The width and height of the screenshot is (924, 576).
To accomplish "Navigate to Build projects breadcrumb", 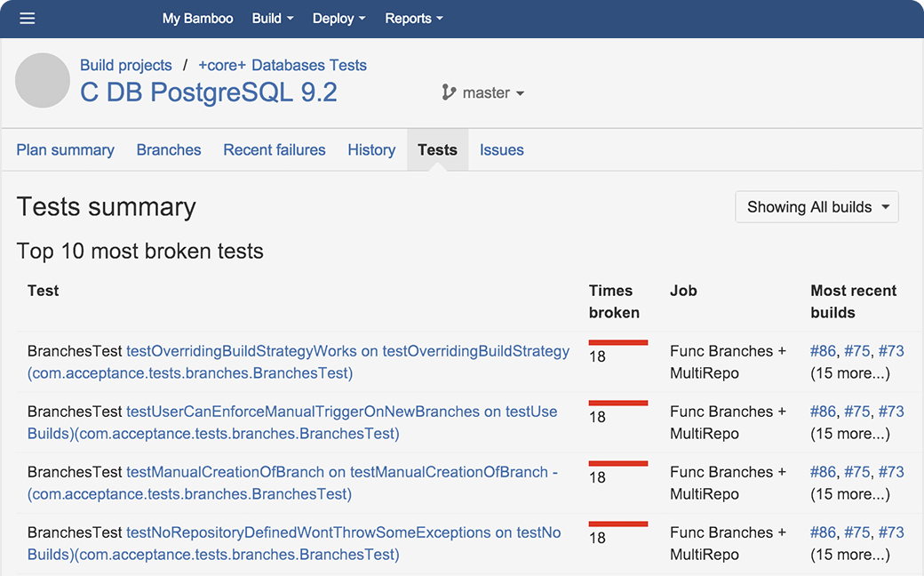I will tap(125, 65).
